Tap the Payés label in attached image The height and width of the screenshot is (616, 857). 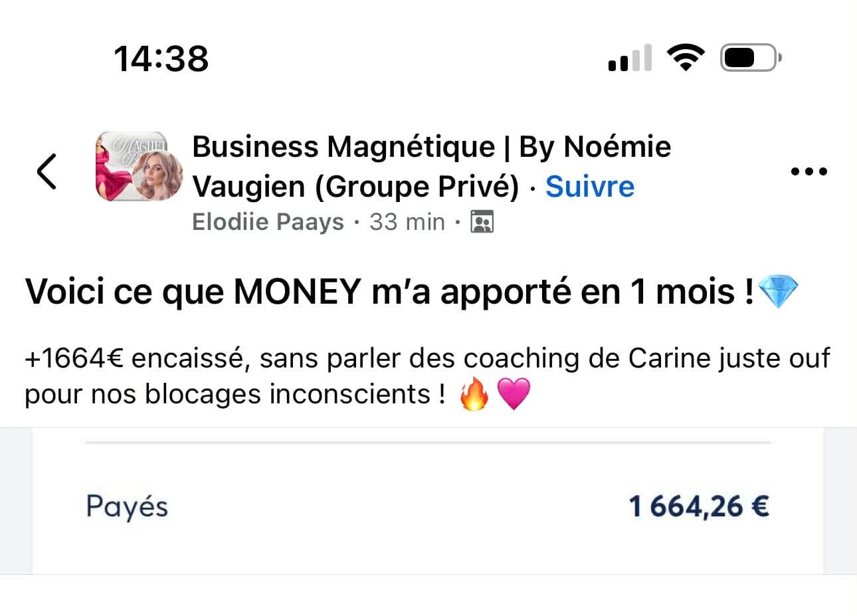127,507
